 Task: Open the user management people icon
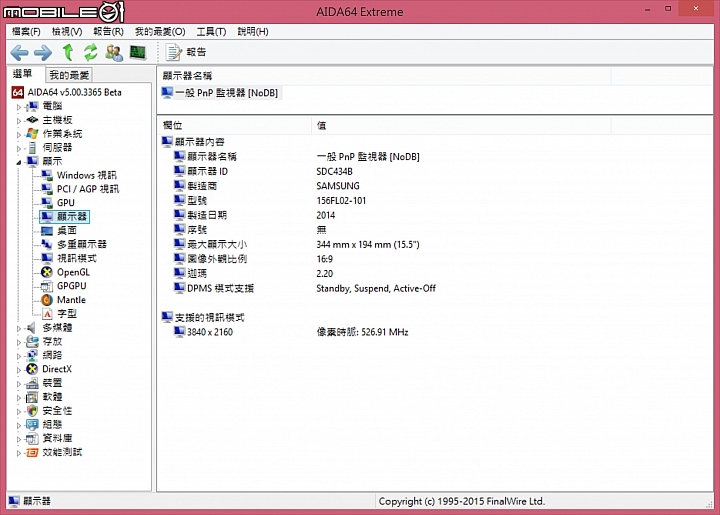click(114, 53)
